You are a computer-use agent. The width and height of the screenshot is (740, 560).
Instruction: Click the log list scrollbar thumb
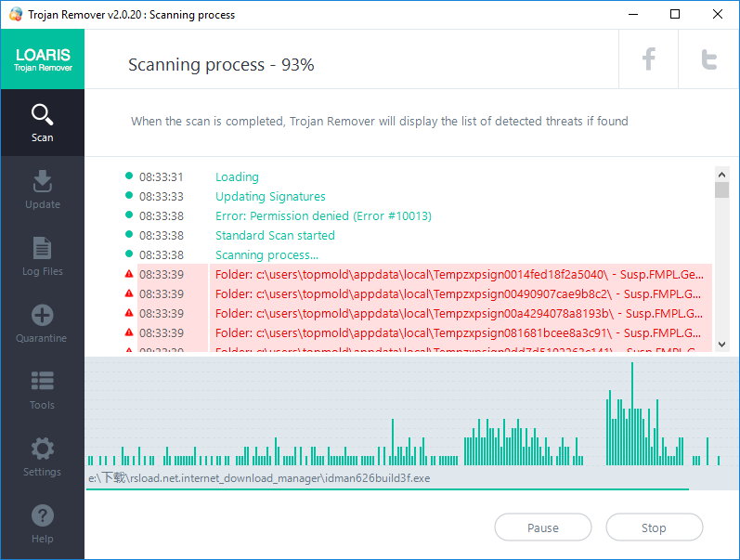tap(721, 189)
